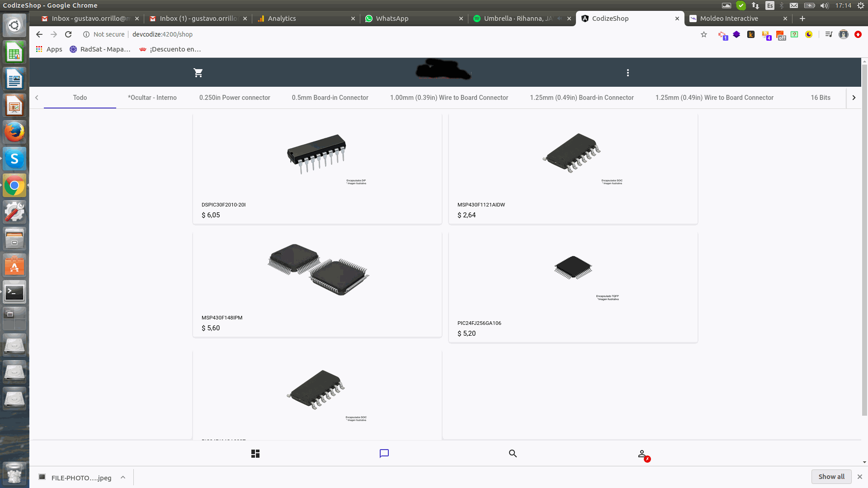Switch to the Analytics browser tab
The height and width of the screenshot is (488, 868).
click(x=305, y=19)
